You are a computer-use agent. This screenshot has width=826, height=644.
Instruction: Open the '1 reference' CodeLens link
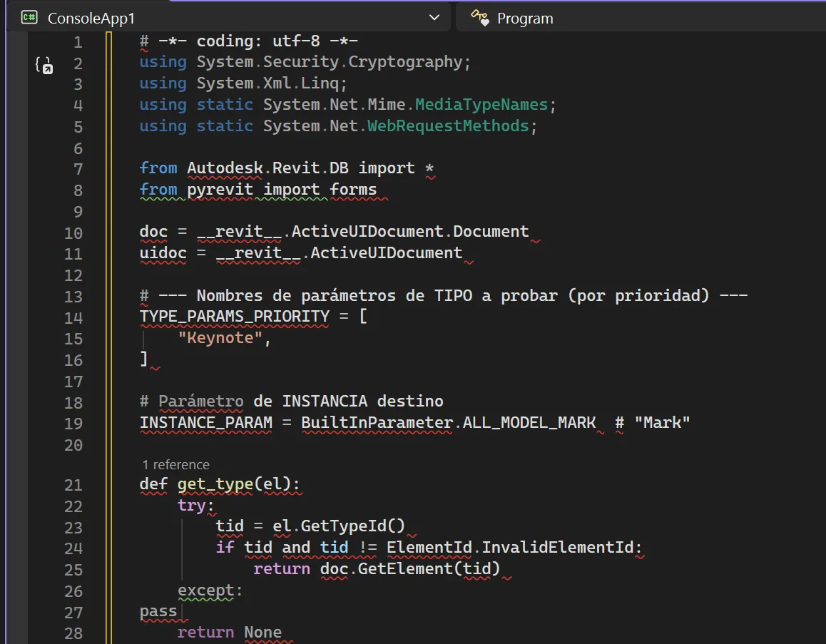tap(176, 464)
